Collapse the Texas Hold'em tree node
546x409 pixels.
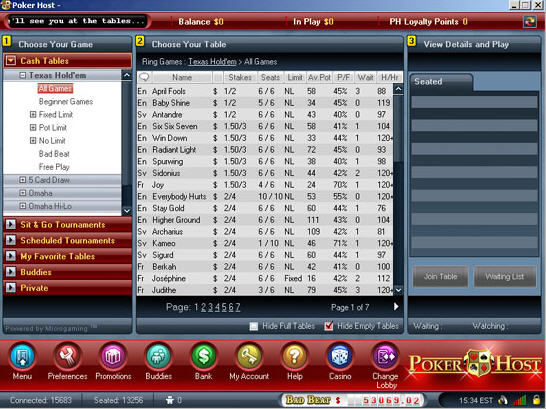pos(23,75)
